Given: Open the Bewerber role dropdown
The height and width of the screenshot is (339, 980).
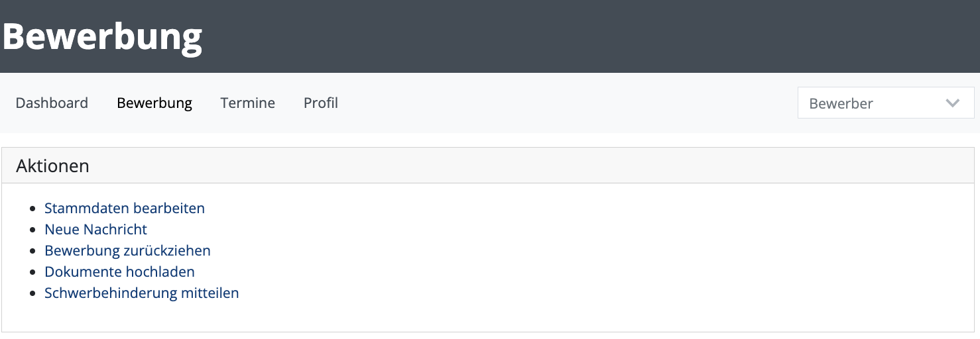Looking at the screenshot, I should (886, 103).
